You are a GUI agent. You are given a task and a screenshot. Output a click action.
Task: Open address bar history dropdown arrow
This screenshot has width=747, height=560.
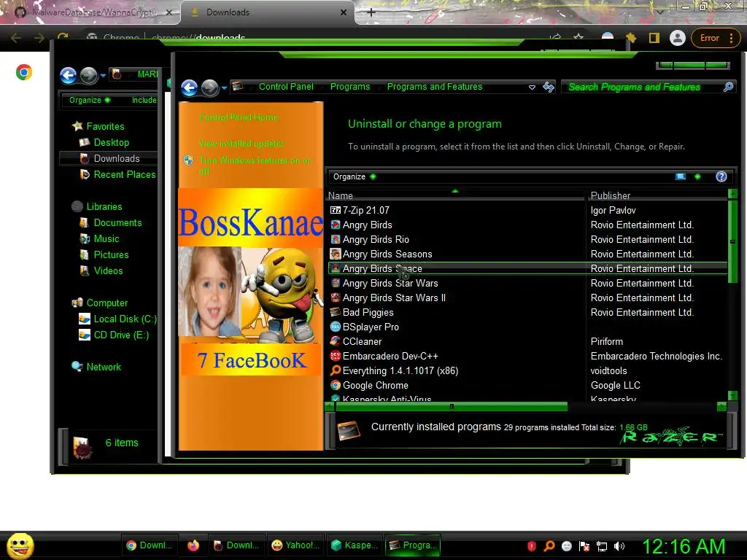[532, 87]
